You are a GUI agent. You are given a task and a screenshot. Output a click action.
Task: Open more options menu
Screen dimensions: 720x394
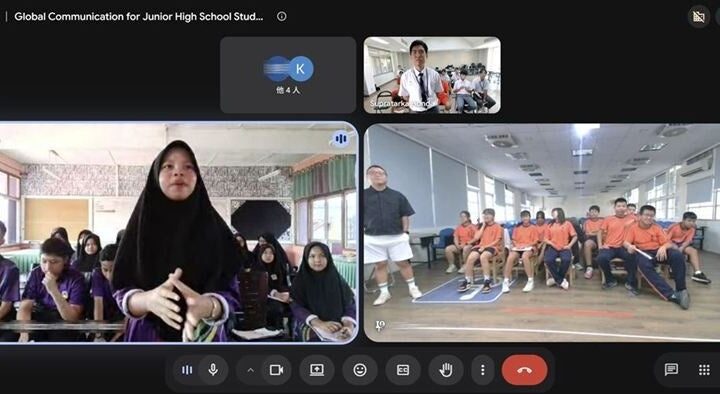point(483,370)
